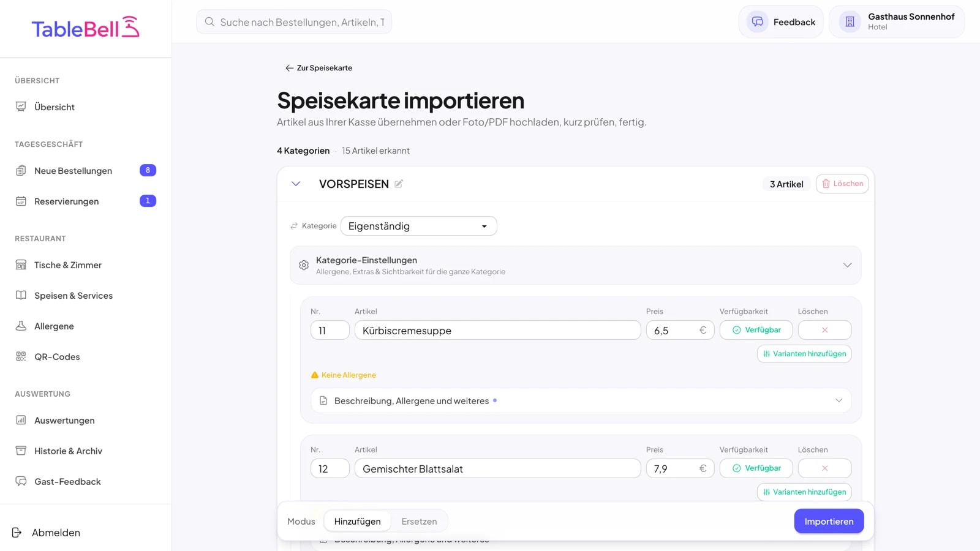
Task: Select the Hinzufügen mode
Action: tap(357, 522)
